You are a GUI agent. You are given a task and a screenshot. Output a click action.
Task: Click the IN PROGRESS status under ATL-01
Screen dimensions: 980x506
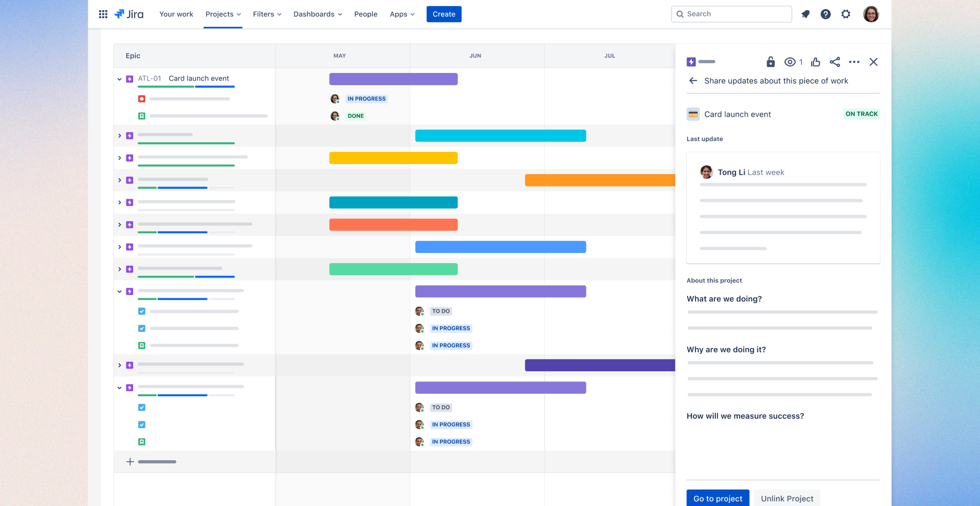pyautogui.click(x=366, y=99)
